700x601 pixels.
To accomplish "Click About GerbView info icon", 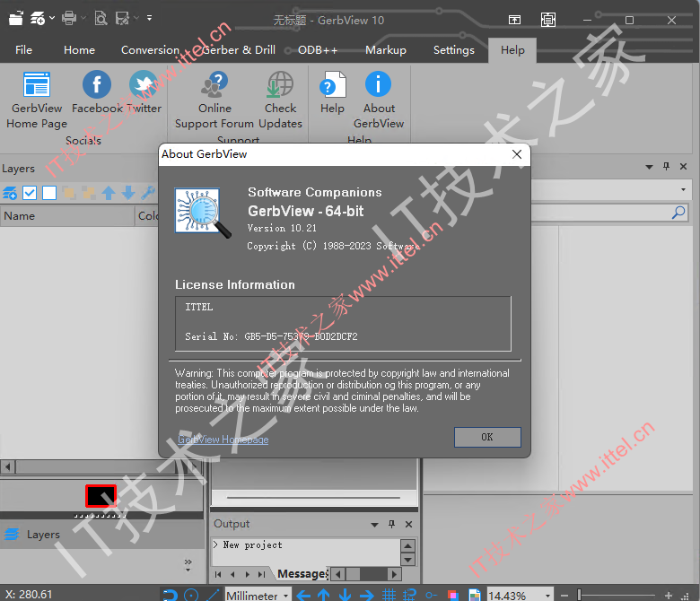I will pos(378,84).
